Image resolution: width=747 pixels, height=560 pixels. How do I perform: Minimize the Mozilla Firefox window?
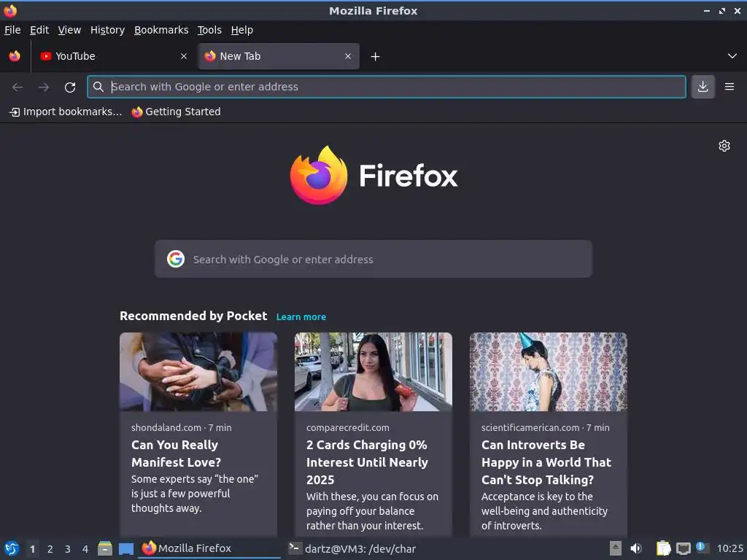[707, 10]
